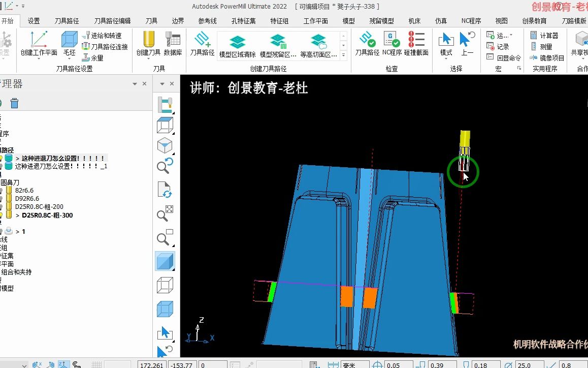
Task: Open the 残留模型 ribbon tab
Action: point(382,21)
